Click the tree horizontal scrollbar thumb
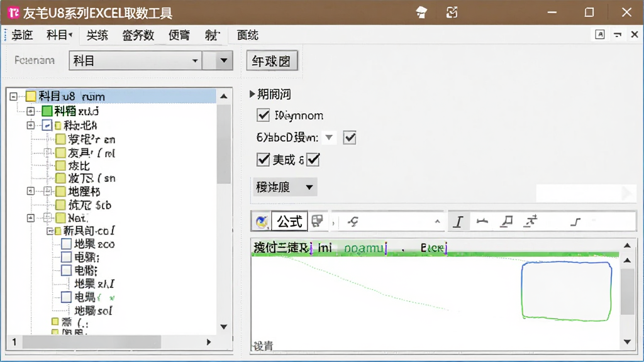644x362 pixels. tap(92, 342)
